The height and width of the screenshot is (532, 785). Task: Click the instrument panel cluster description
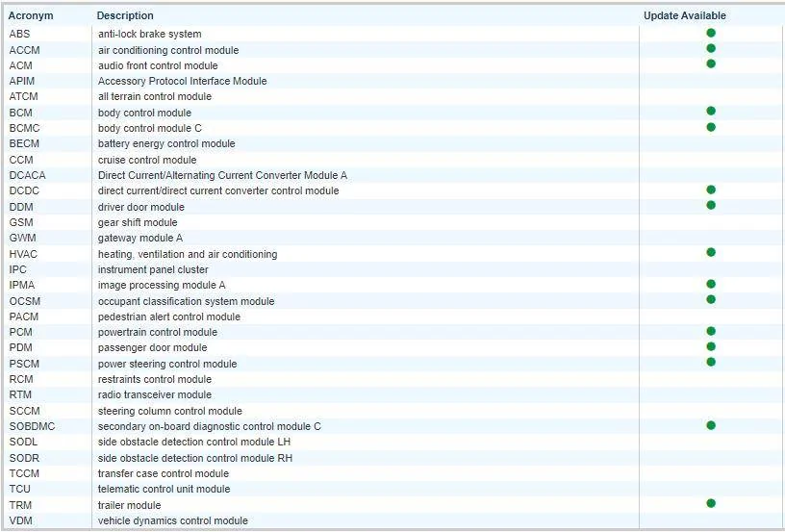click(153, 269)
